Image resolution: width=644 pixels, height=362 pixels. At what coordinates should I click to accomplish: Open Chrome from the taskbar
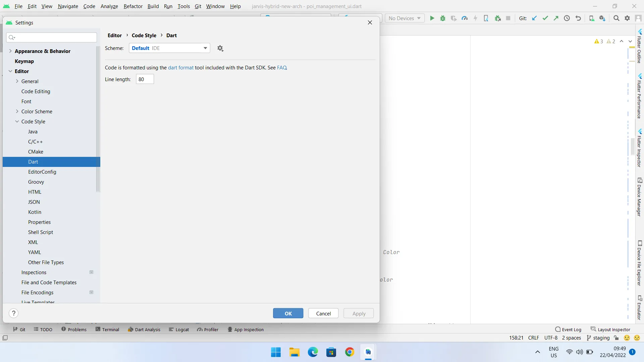coord(350,352)
